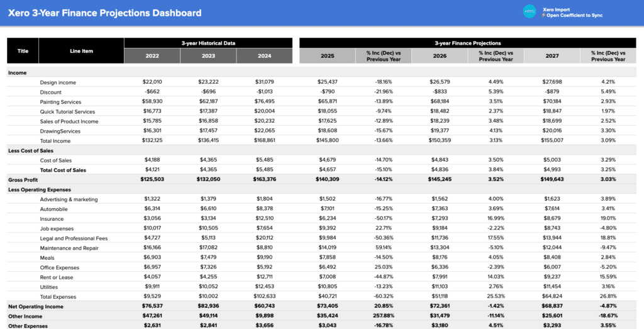Select the 2023 year column header

coord(208,56)
